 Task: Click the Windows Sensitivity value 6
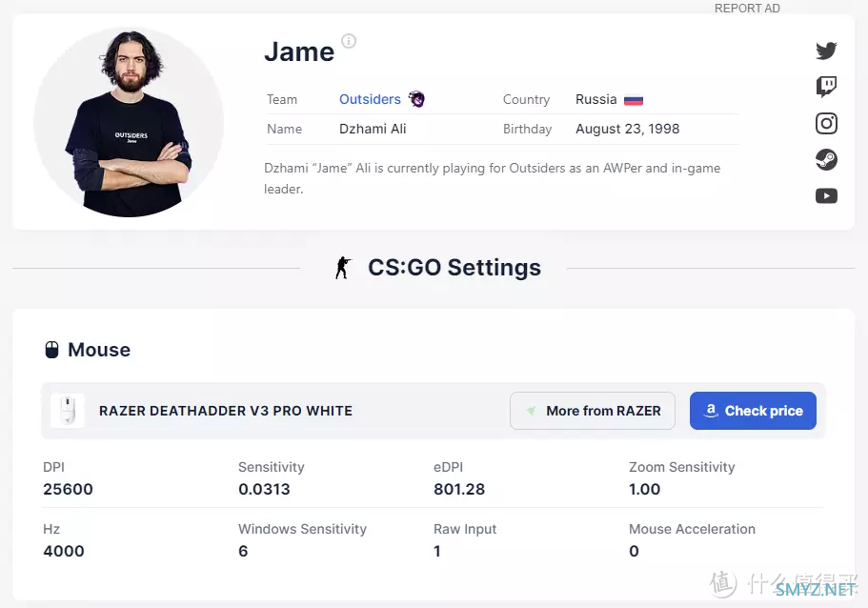pyautogui.click(x=243, y=552)
